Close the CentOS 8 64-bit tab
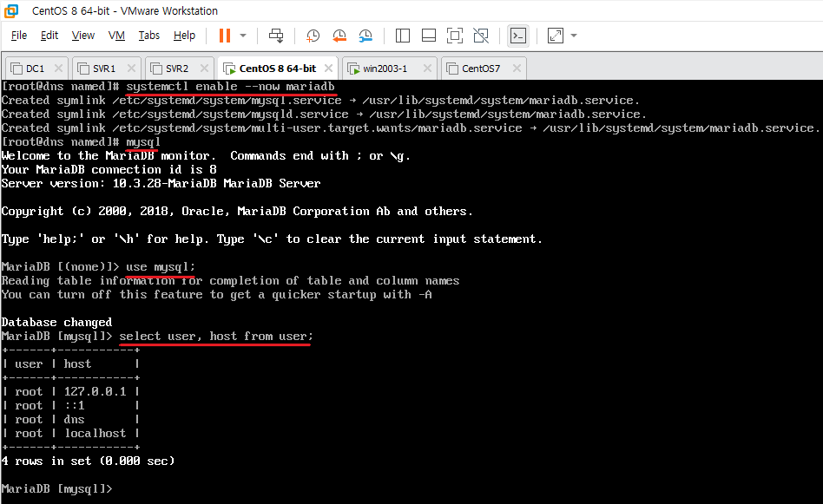Image resolution: width=823 pixels, height=504 pixels. [328, 69]
